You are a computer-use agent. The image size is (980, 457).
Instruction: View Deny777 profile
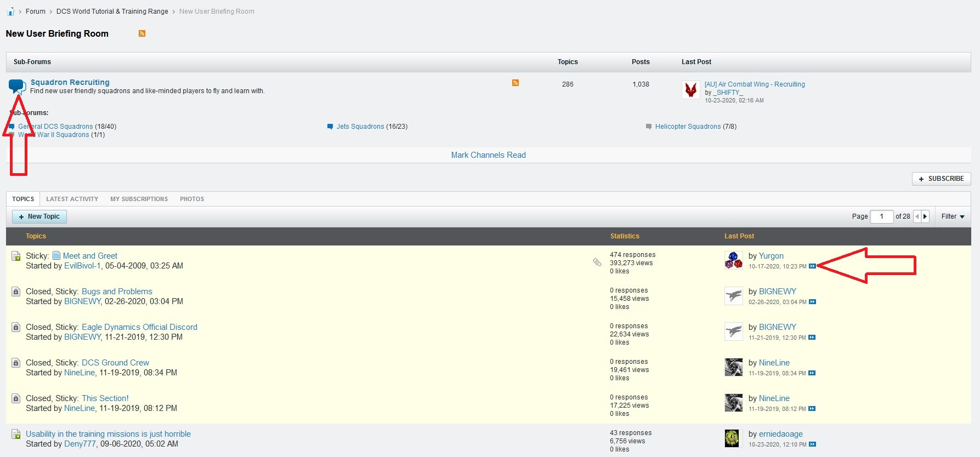click(80, 444)
